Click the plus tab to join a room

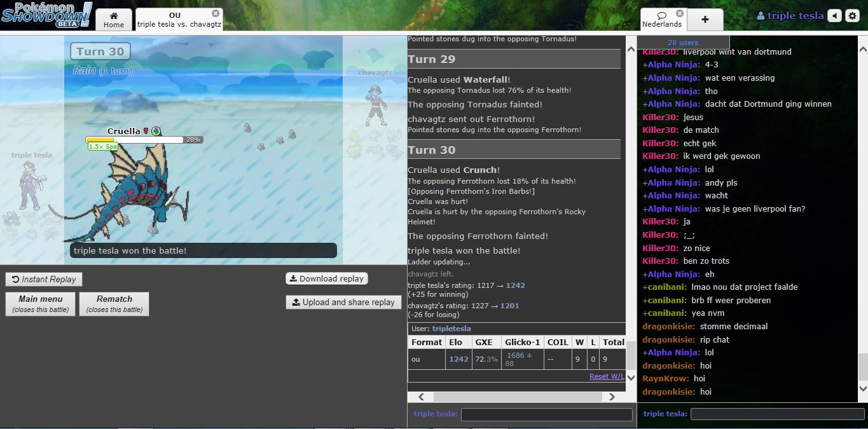(x=705, y=19)
